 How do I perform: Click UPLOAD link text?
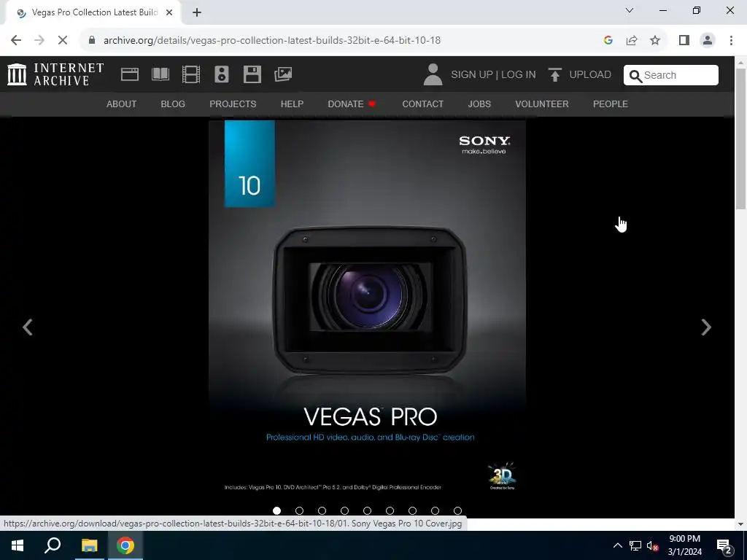coord(590,75)
